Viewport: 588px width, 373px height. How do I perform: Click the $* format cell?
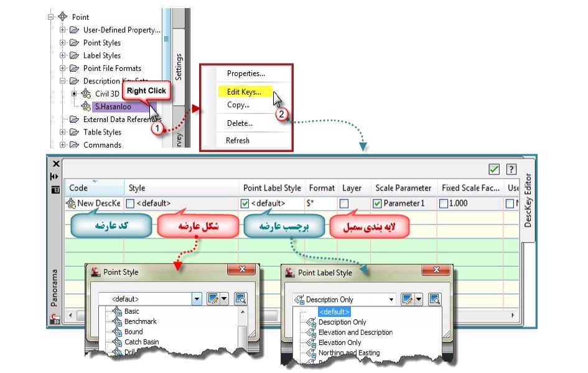coord(321,204)
